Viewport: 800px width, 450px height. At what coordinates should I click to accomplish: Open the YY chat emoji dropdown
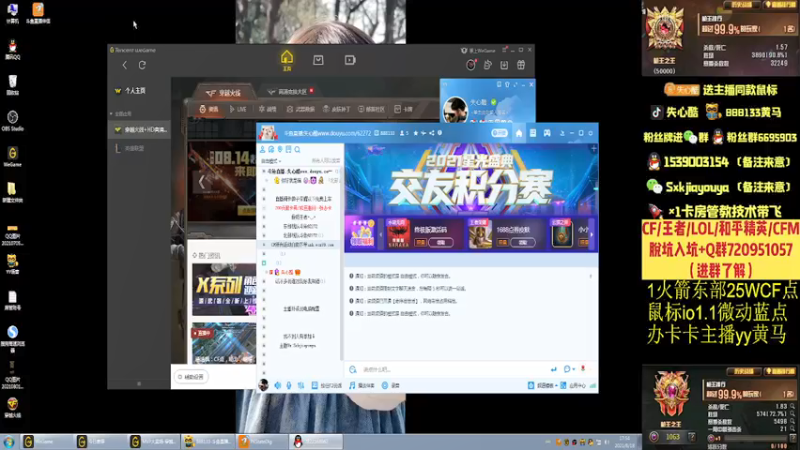click(569, 369)
